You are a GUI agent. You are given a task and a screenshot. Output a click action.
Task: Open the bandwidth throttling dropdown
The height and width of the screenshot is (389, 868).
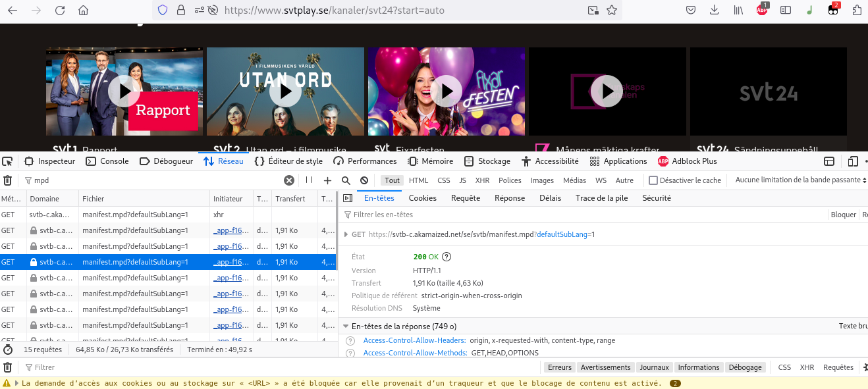(x=800, y=180)
